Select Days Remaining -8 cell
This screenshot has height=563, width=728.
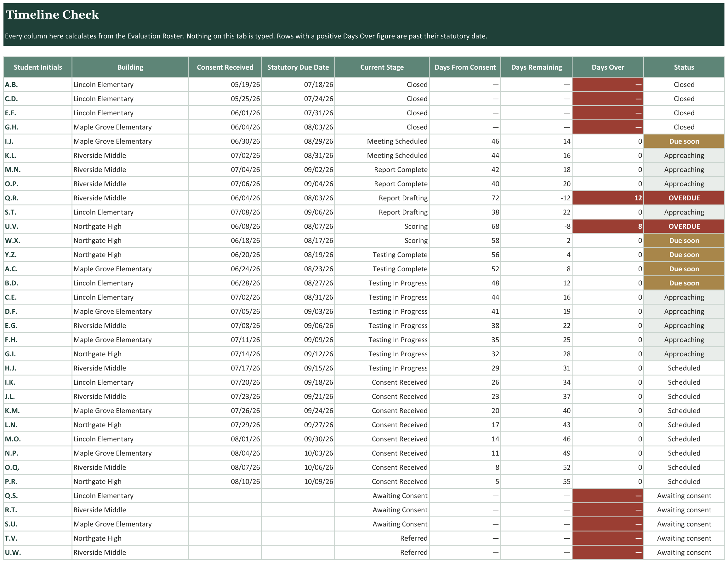click(536, 227)
